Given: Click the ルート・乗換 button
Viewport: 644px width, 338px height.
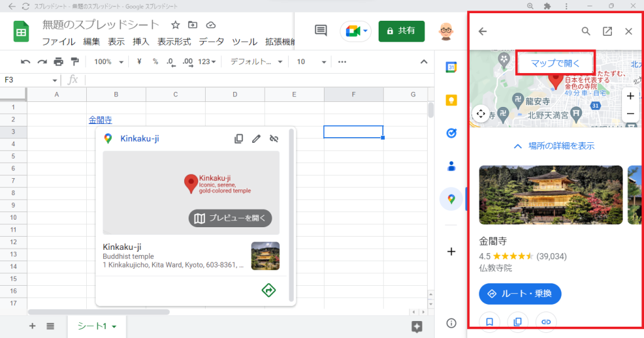Looking at the screenshot, I should pos(520,293).
